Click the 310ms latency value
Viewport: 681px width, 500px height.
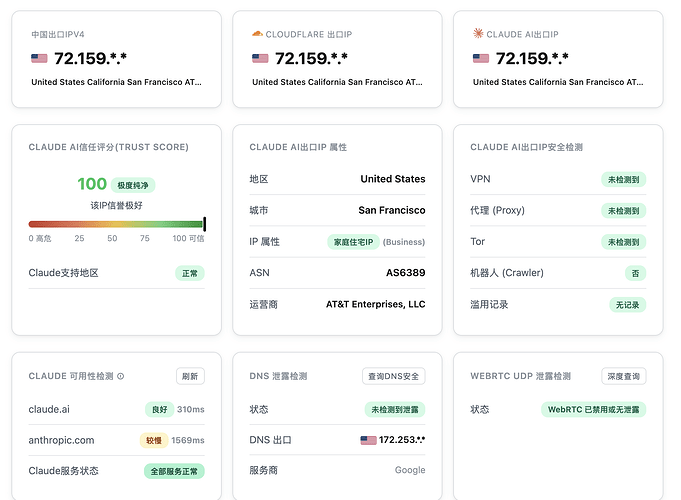pyautogui.click(x=191, y=409)
